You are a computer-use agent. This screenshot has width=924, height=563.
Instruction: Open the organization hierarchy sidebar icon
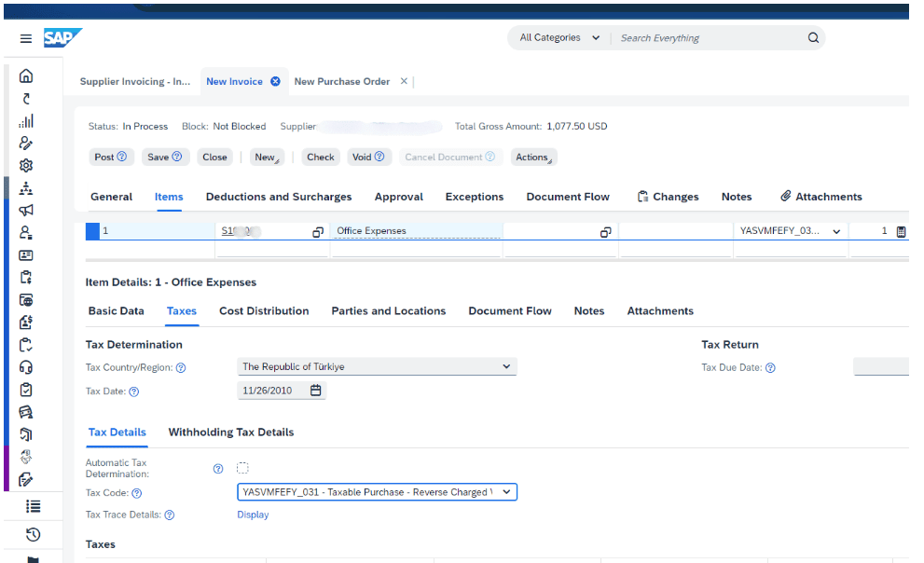26,188
